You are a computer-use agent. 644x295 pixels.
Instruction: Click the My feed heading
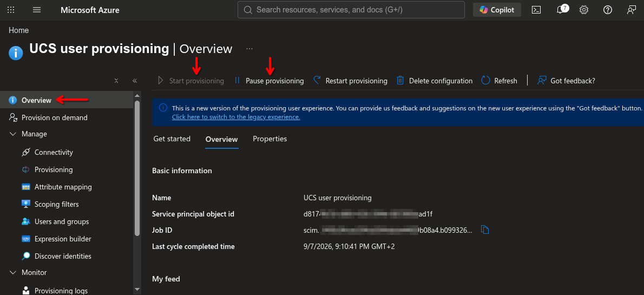(x=166, y=279)
